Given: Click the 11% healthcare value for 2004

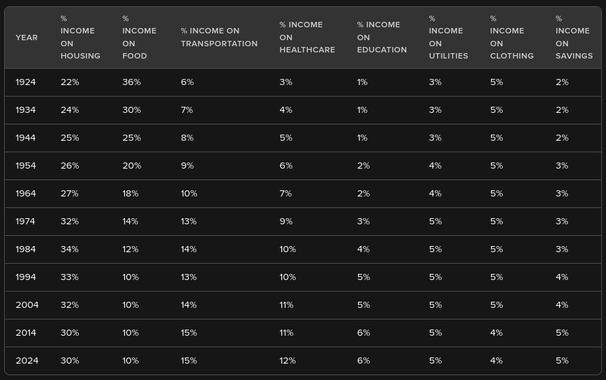Looking at the screenshot, I should (x=286, y=305).
